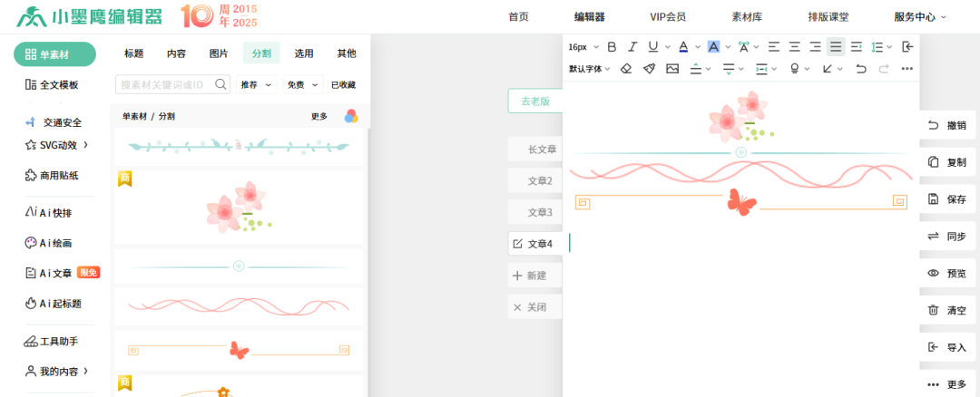Click the both-sides indent icon
Image resolution: width=980 pixels, height=397 pixels.
point(761,69)
